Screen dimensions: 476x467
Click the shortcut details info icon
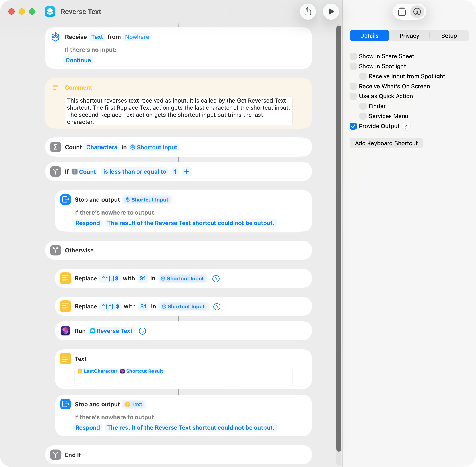417,12
